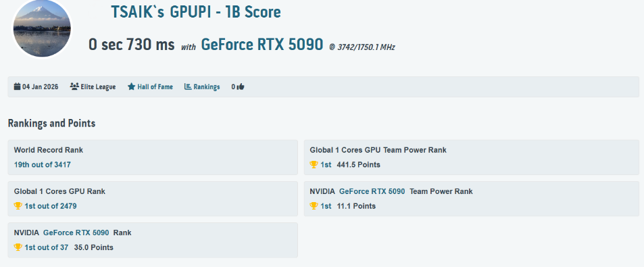644x267 pixels.
Task: Click trophy icon next to 441.5 Points
Action: (x=314, y=165)
